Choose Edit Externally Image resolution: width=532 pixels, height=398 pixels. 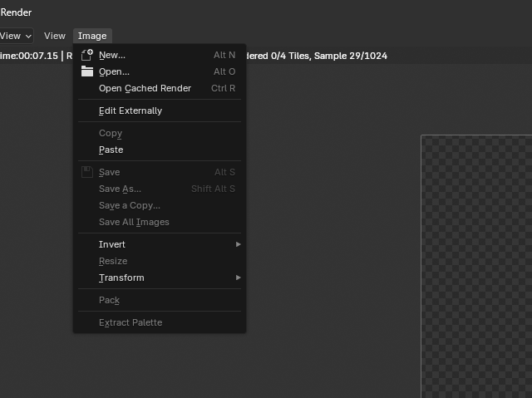click(x=160, y=111)
